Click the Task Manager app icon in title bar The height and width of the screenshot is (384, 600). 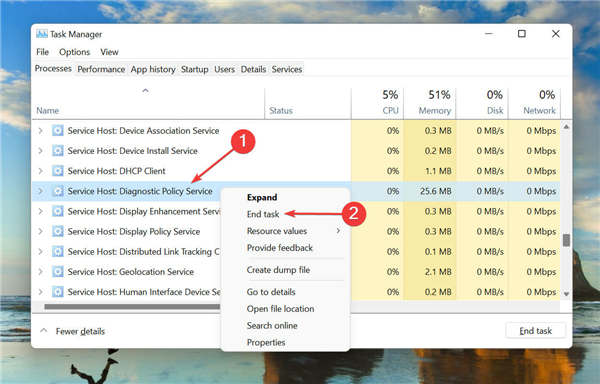pos(42,34)
